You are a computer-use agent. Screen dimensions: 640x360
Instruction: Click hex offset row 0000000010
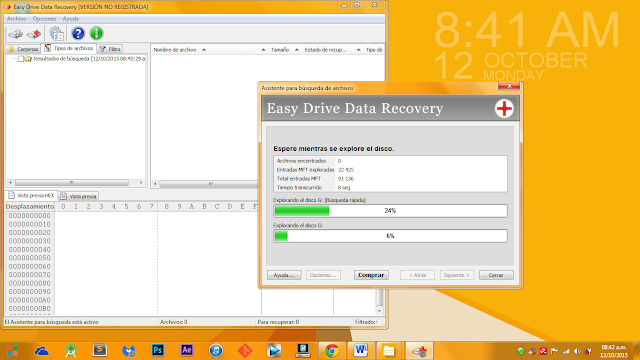coord(29,224)
